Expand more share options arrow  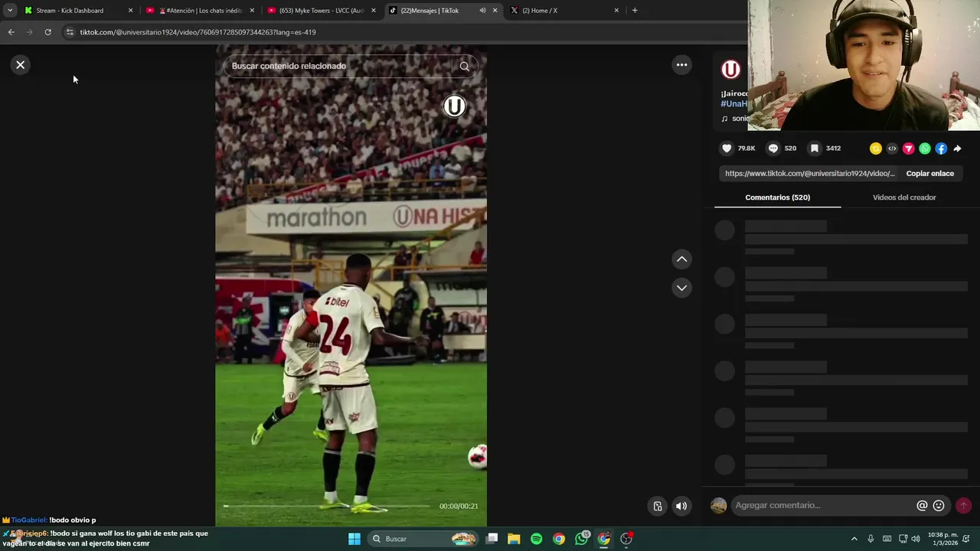957,148
